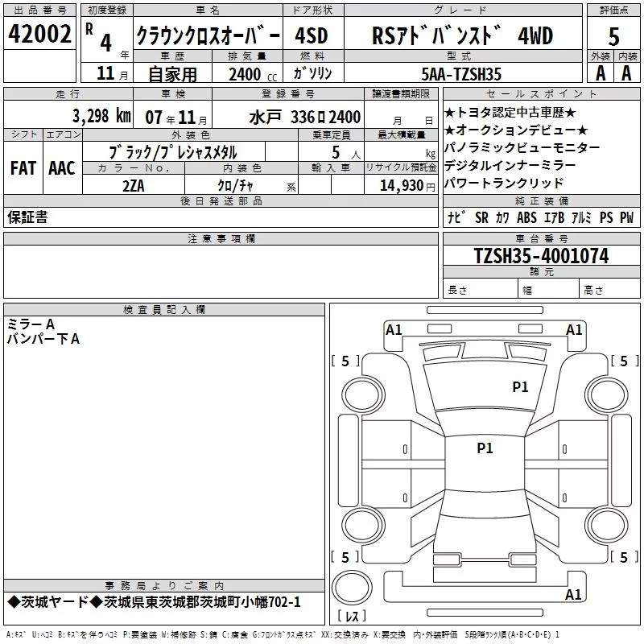Click the レス spare tire box
This screenshot has height=644, width=644.
coord(352,617)
